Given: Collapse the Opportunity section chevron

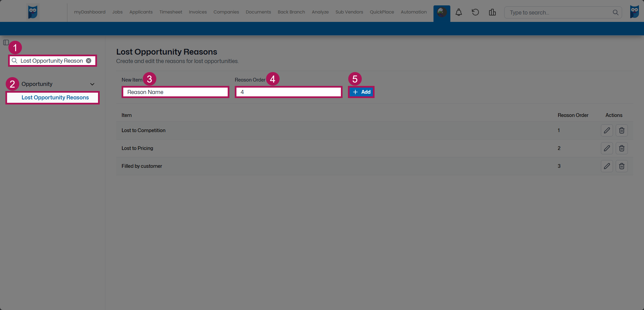Looking at the screenshot, I should tap(92, 84).
